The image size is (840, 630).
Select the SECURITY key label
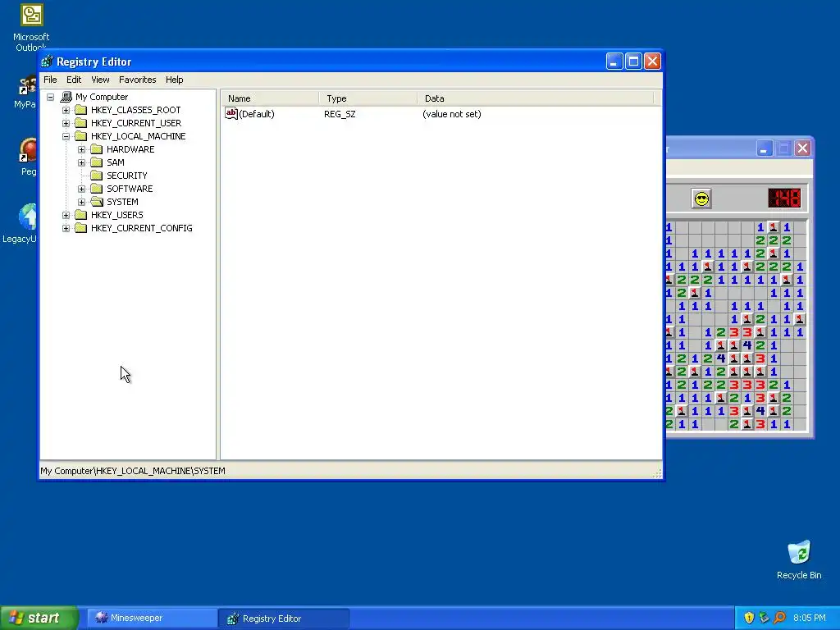point(127,176)
